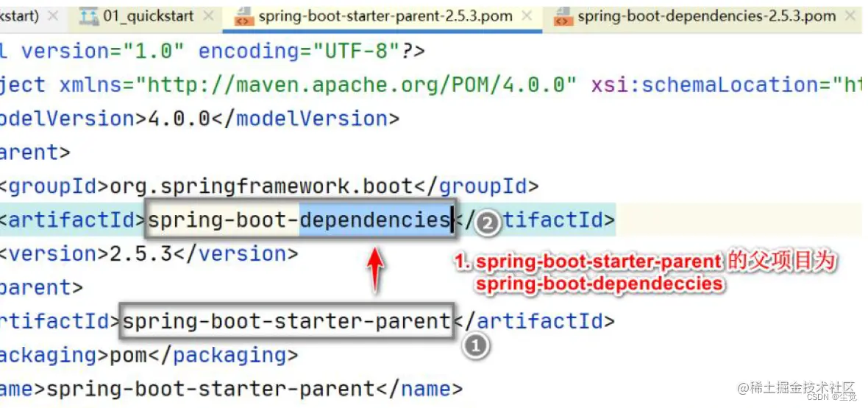Close spring-boot-dependencies-2.5.3.pom tab
The image size is (868, 408).
click(852, 16)
